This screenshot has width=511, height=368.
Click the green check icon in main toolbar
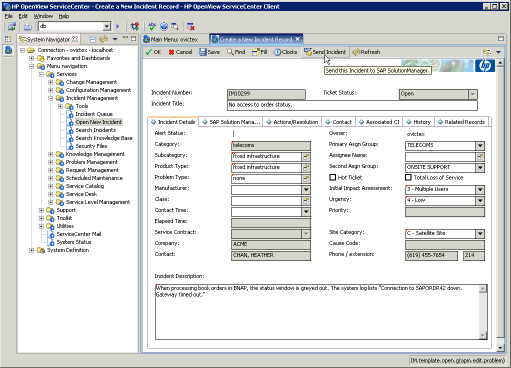point(152,26)
